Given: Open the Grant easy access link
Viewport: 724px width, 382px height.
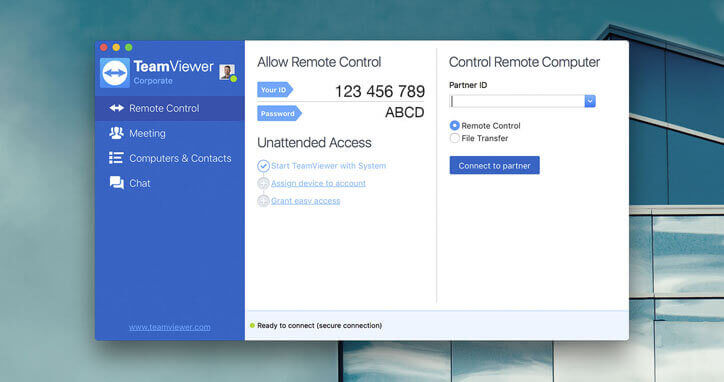Looking at the screenshot, I should coord(306,201).
